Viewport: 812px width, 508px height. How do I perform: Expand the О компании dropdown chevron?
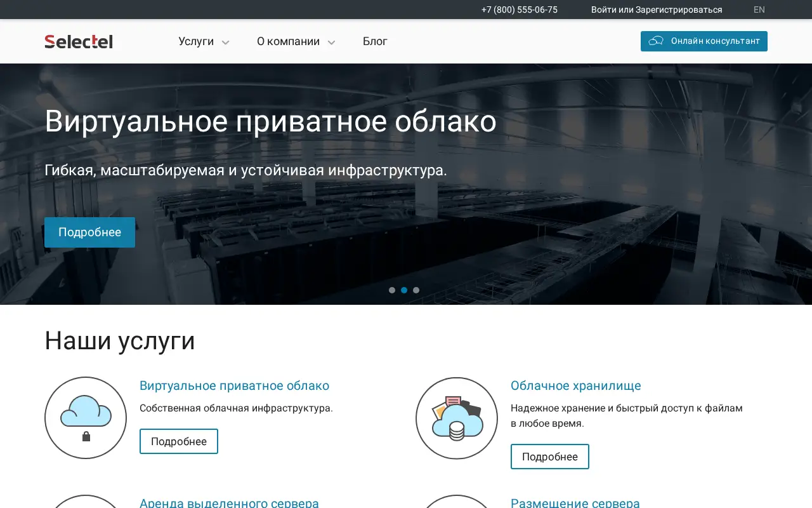pos(331,43)
